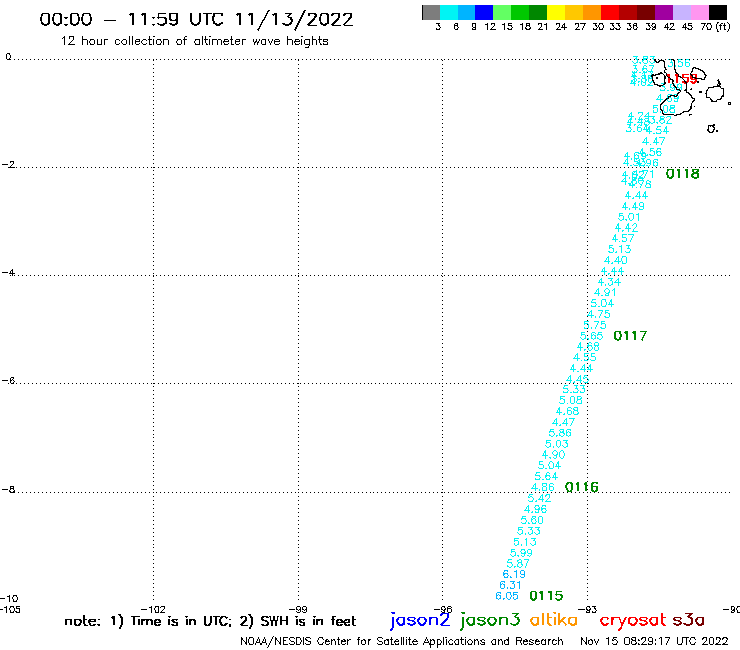Click the NOAA/NESDIS Center credit line
The height and width of the screenshot is (650, 740).
[x=402, y=641]
